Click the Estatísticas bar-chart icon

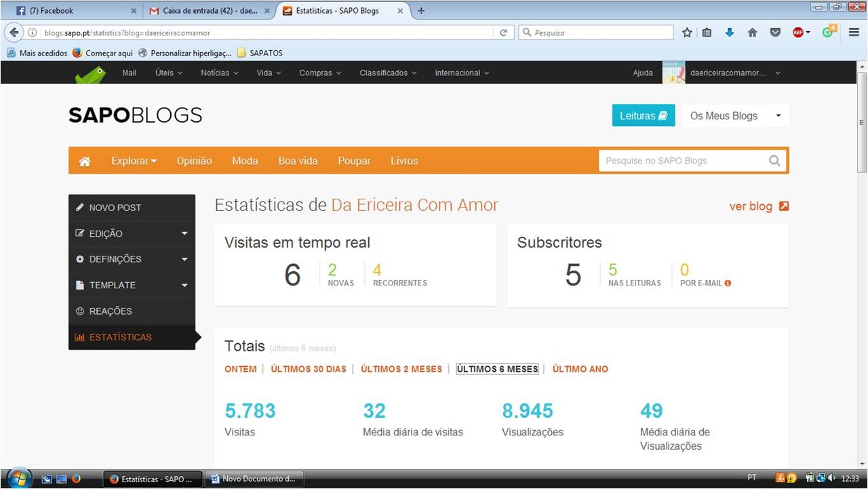point(80,336)
